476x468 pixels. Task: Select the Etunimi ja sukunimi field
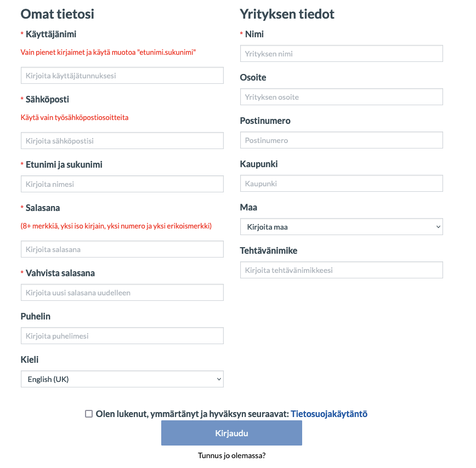coord(122,184)
